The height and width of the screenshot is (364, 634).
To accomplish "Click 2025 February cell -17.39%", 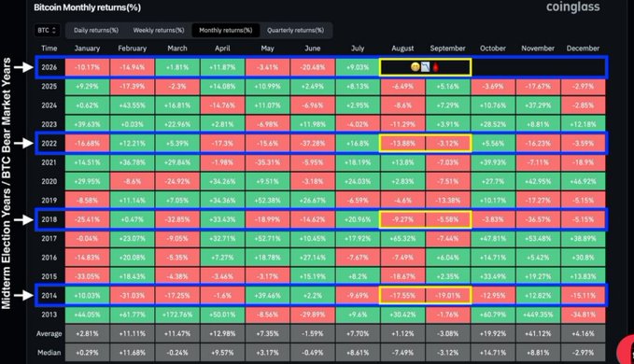I will [133, 86].
